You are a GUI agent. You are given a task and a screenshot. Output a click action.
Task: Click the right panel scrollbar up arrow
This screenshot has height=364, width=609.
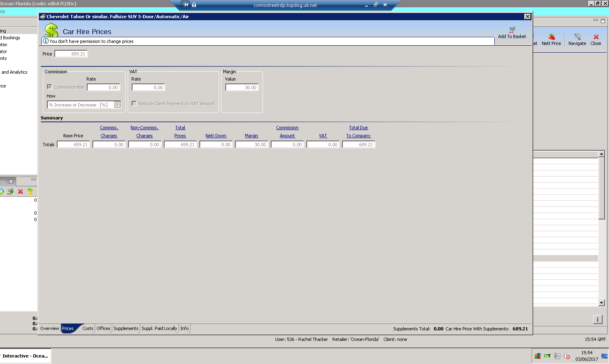[x=602, y=154]
